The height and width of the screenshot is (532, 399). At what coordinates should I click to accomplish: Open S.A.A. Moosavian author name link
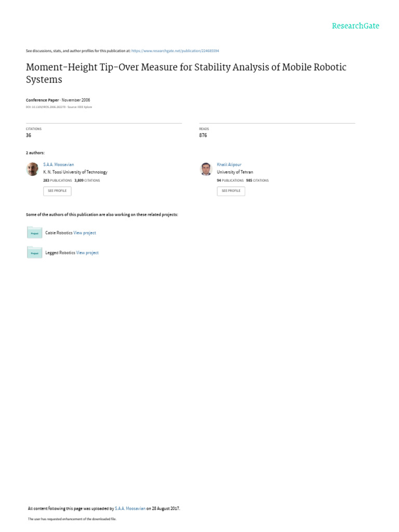pos(59,164)
